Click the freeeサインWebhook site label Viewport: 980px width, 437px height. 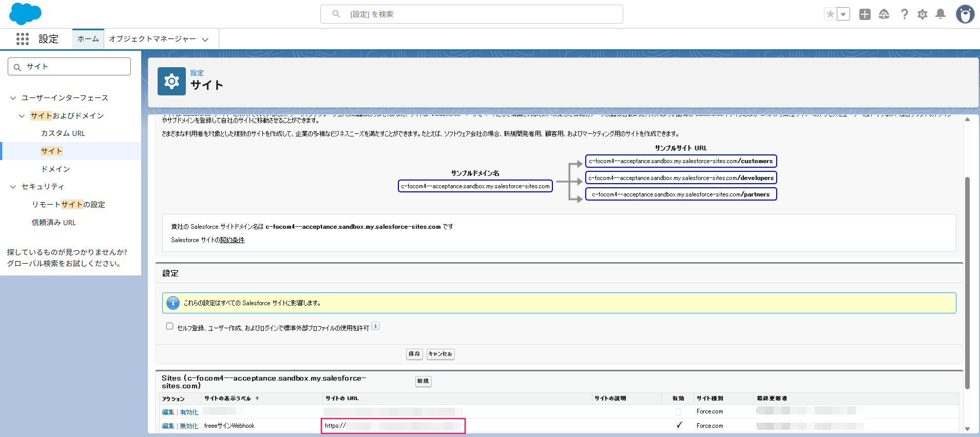pyautogui.click(x=229, y=426)
